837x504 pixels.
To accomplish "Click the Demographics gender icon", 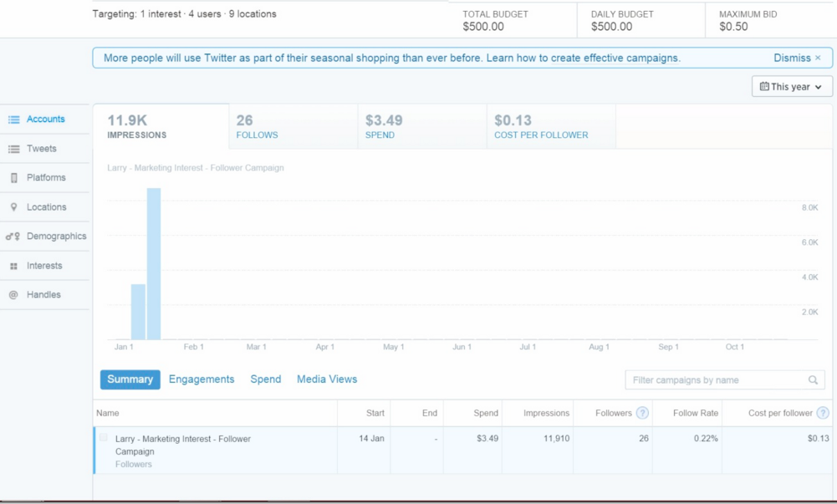I will (13, 237).
